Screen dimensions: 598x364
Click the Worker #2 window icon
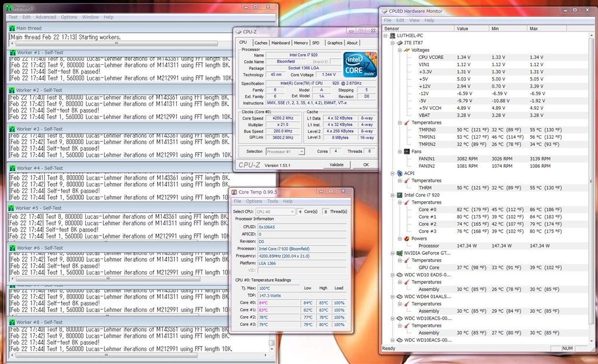(12, 90)
